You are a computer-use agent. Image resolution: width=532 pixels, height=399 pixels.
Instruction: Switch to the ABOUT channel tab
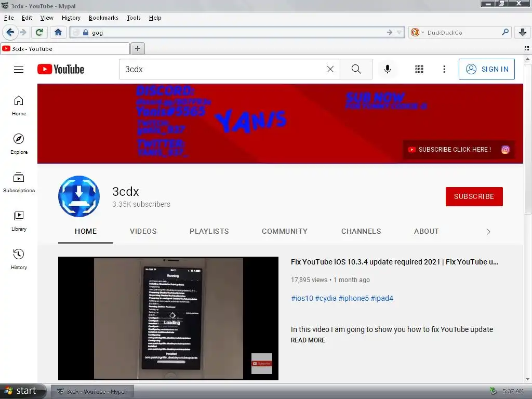(x=426, y=231)
